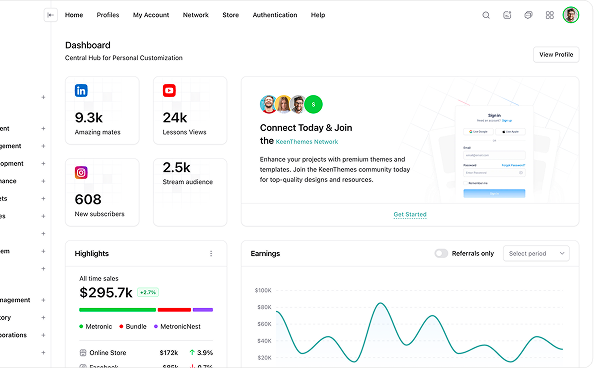Open the chat messages icon in header
594x368 pixels.
click(x=528, y=15)
